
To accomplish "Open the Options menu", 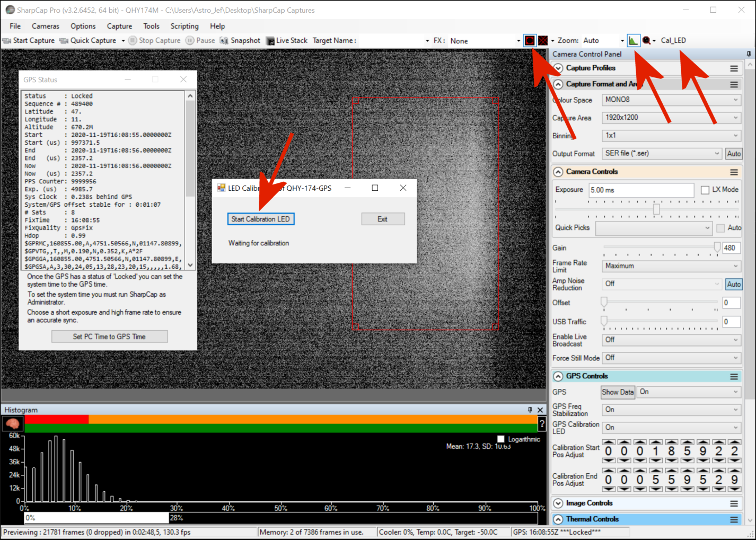I will (83, 26).
